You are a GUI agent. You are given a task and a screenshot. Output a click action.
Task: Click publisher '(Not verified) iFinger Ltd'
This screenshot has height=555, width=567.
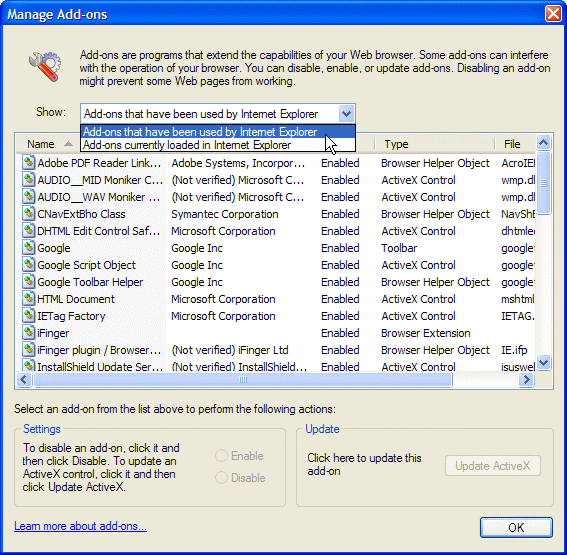tap(230, 350)
